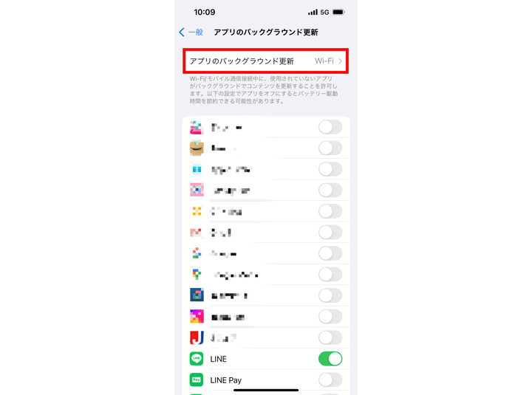
Task: Tap the Wi-Fi value in refresh setting
Action: pyautogui.click(x=324, y=61)
